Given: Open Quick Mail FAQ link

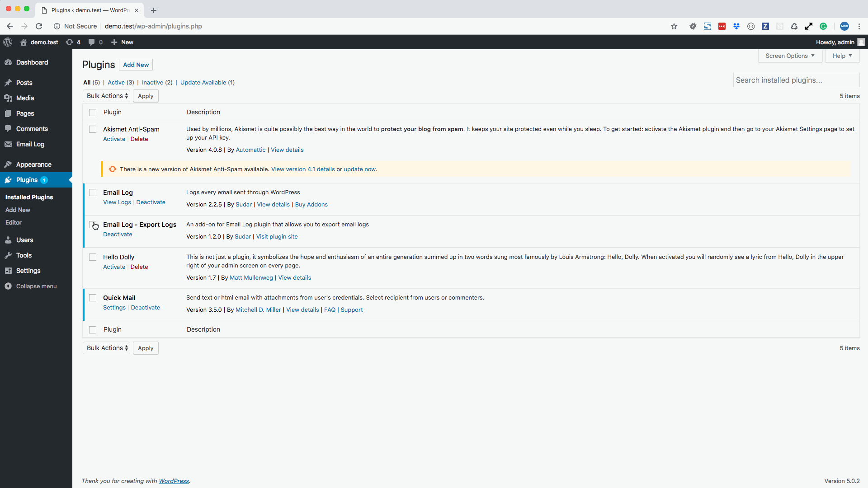Looking at the screenshot, I should (330, 310).
